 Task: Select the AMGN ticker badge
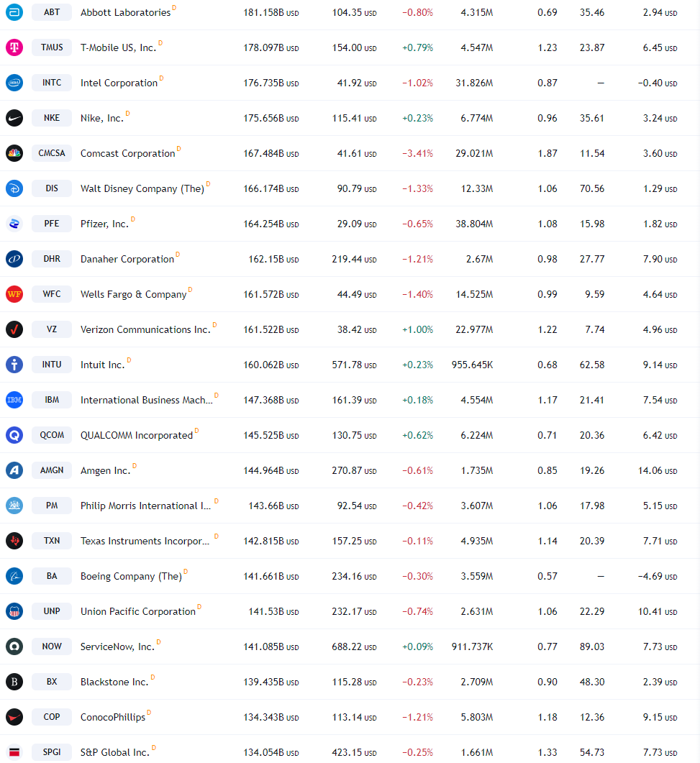point(52,470)
